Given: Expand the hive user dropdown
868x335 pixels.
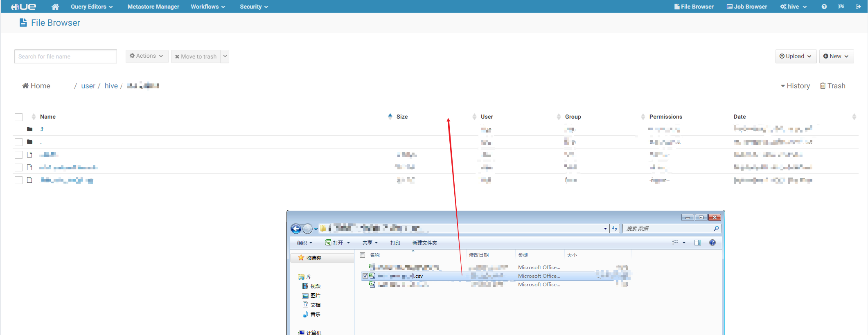Looking at the screenshot, I should 794,7.
